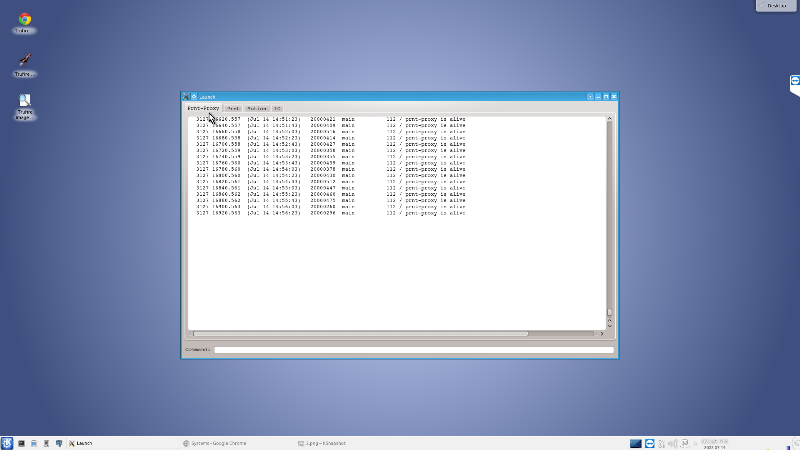Open the third desktop document icon
This screenshot has height=450, width=800.
(24, 102)
